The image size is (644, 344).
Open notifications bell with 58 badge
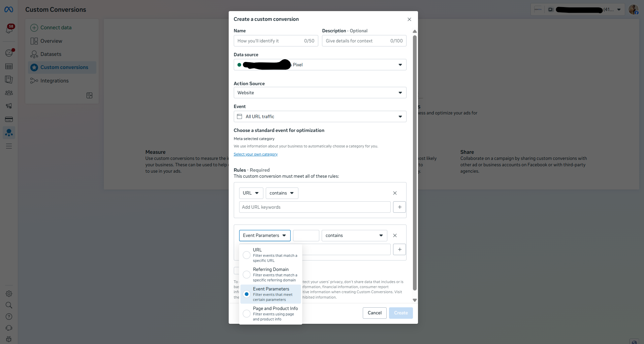pos(9,29)
